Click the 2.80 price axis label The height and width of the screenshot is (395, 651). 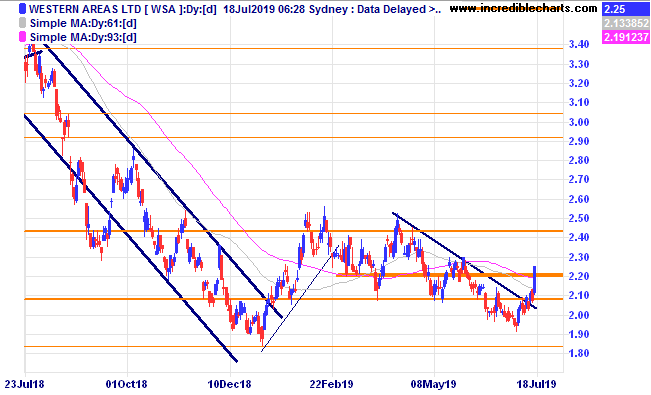pyautogui.click(x=579, y=160)
